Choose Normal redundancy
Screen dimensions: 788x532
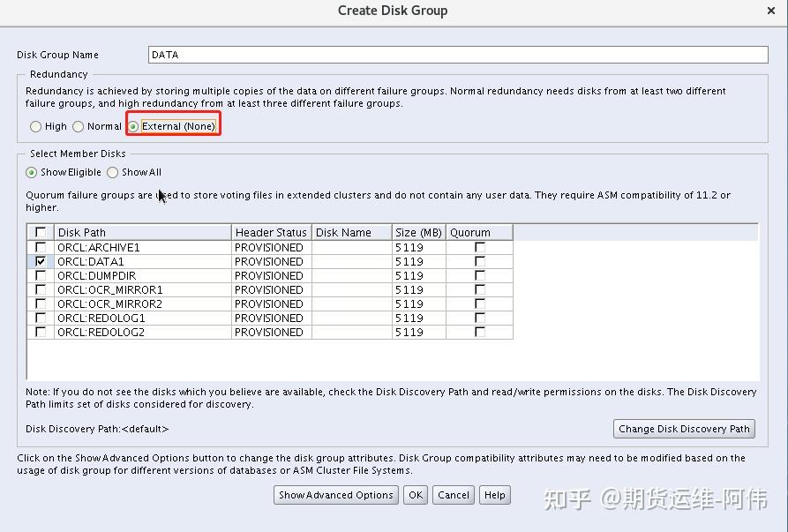pyautogui.click(x=79, y=126)
